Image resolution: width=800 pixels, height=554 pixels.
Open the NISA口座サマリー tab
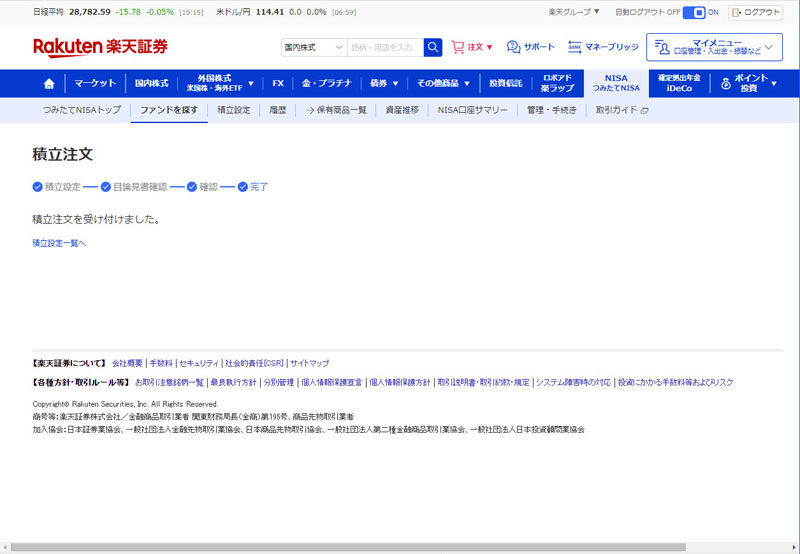pos(473,110)
